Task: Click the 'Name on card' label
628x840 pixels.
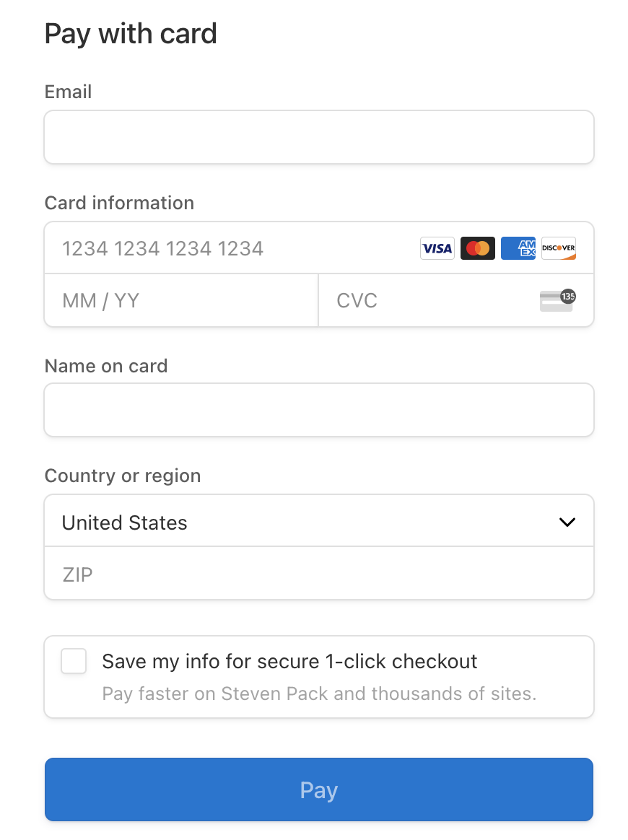Action: (x=106, y=366)
